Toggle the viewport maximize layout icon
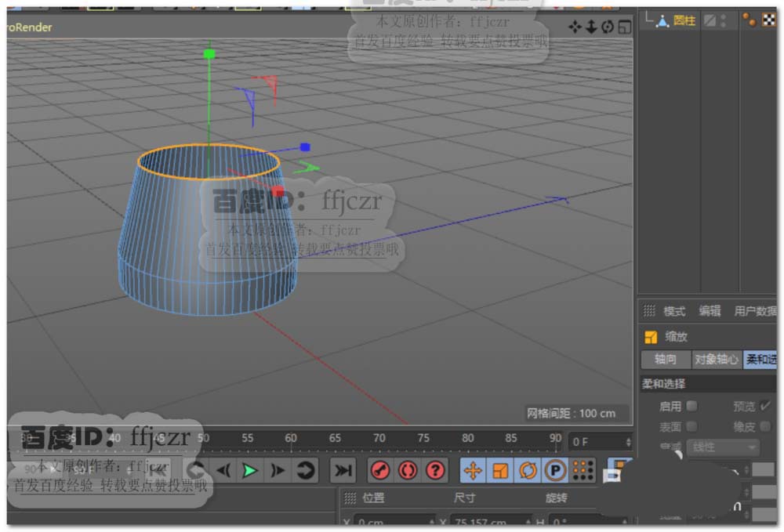Viewport: 784px width, 532px height. pos(624,27)
